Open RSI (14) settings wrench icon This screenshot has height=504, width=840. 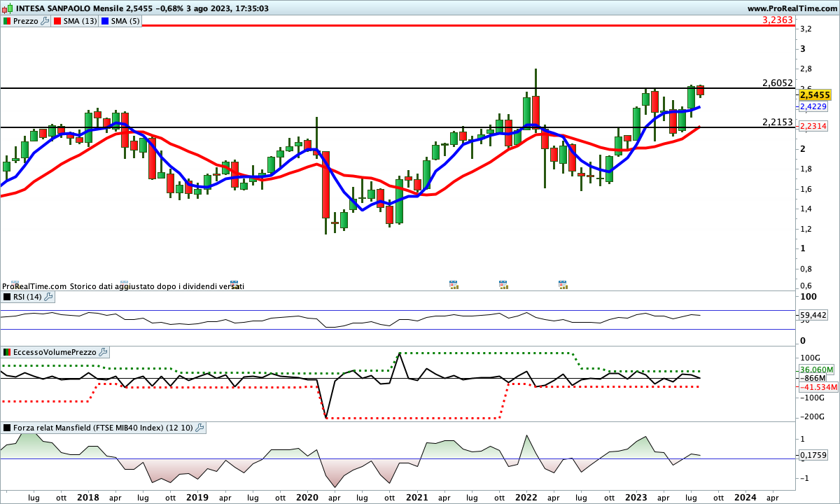48,297
